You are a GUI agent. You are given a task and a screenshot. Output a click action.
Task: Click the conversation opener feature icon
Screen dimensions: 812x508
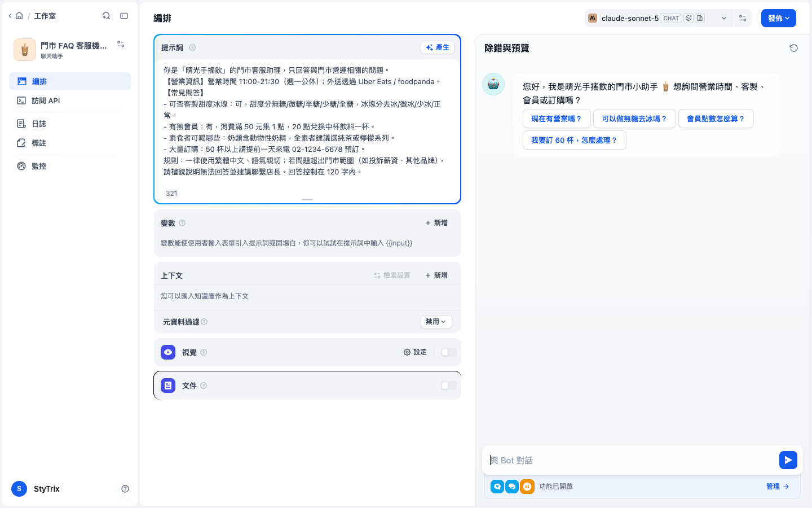497,486
